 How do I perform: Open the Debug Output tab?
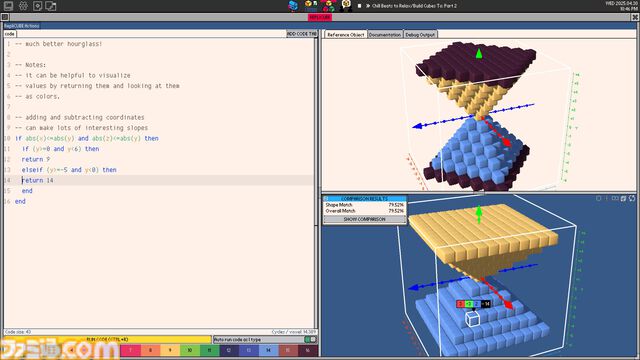(420, 35)
